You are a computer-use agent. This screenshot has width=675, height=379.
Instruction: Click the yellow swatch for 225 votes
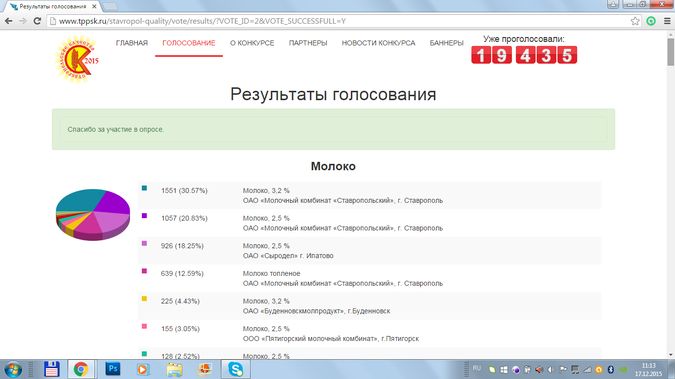(144, 298)
